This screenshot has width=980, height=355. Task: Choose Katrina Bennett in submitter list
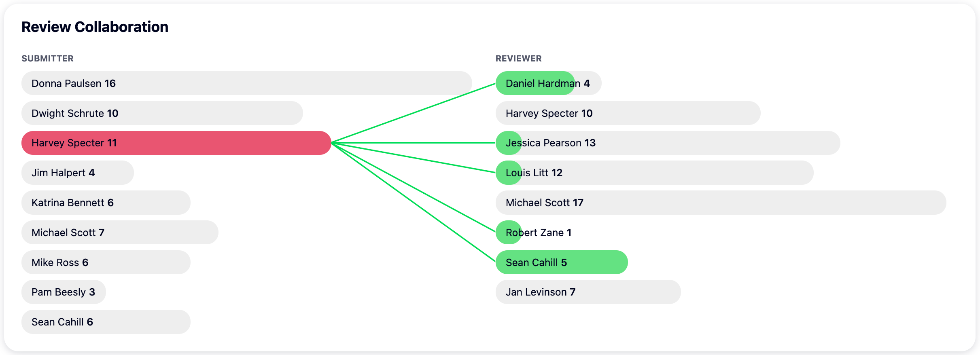pyautogui.click(x=106, y=203)
